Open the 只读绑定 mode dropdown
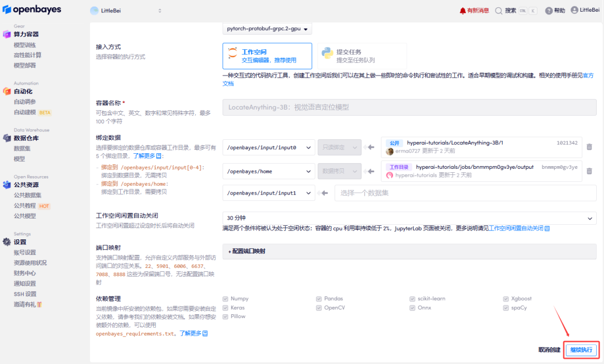 (339, 148)
